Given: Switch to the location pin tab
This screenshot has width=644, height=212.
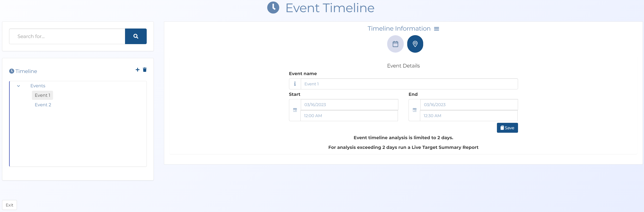Looking at the screenshot, I should click(x=415, y=44).
